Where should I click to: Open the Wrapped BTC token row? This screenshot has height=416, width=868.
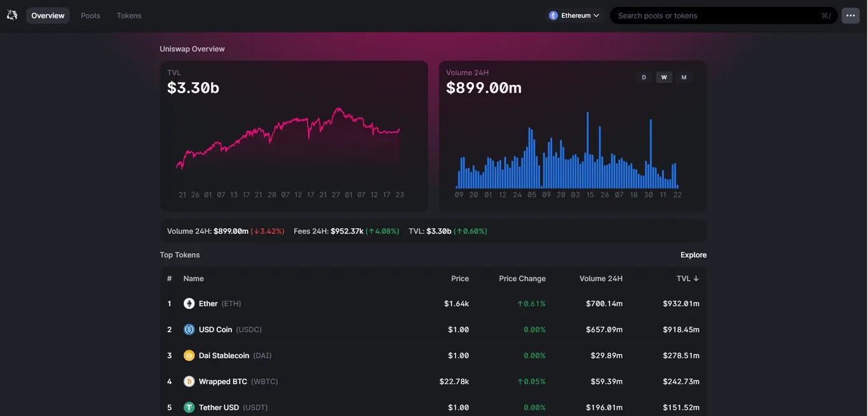click(433, 382)
